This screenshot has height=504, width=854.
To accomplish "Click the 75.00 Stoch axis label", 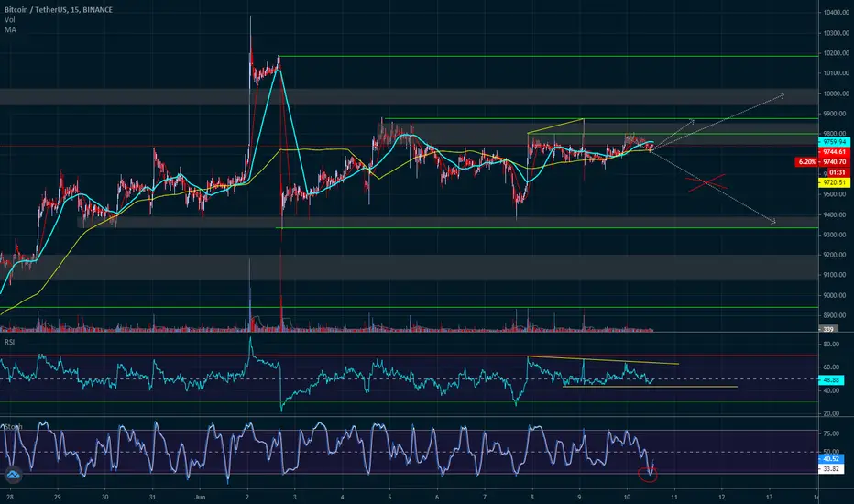I will point(831,433).
